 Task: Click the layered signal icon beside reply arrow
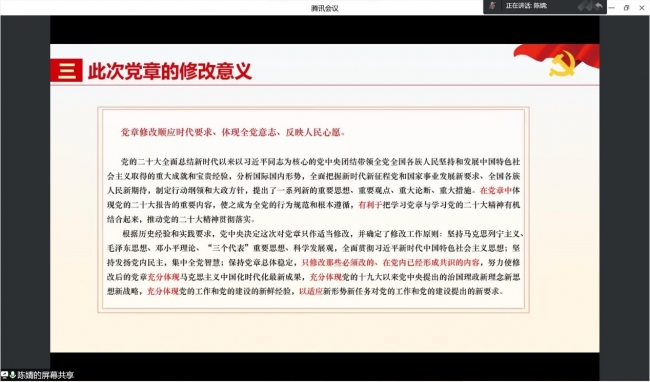(585, 6)
